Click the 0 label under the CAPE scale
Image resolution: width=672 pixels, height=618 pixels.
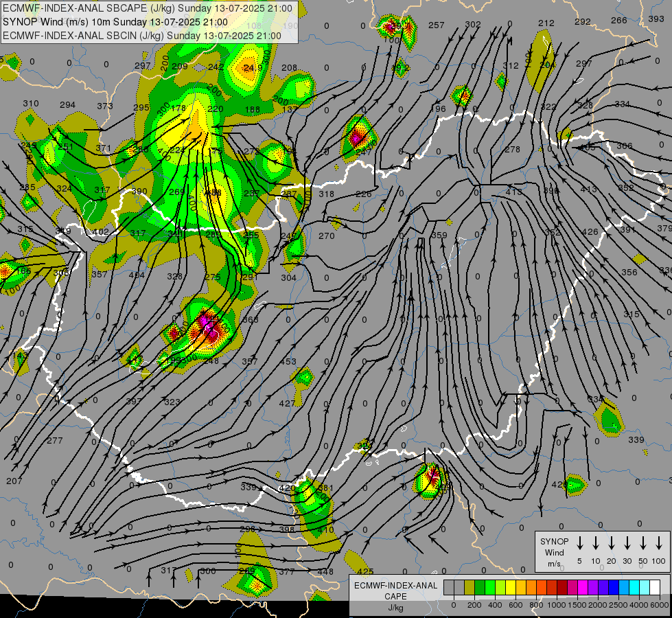point(454,605)
